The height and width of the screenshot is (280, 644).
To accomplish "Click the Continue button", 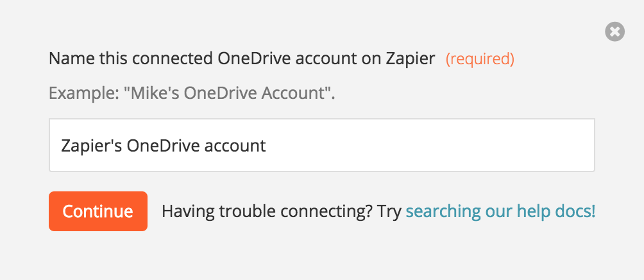I will [97, 211].
